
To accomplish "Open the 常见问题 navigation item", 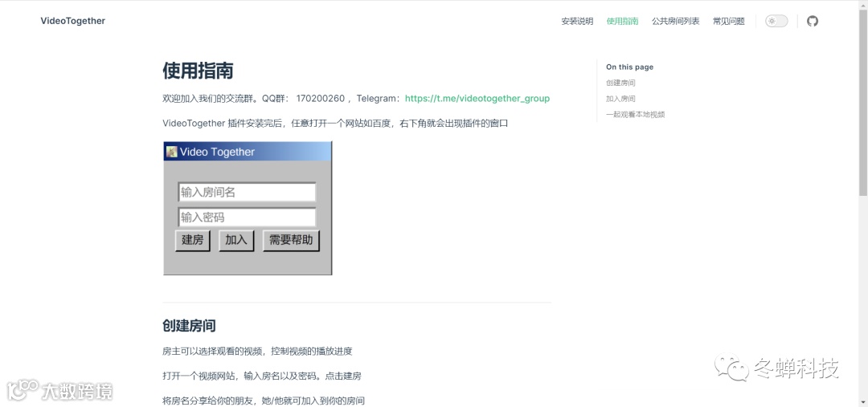I will click(728, 21).
